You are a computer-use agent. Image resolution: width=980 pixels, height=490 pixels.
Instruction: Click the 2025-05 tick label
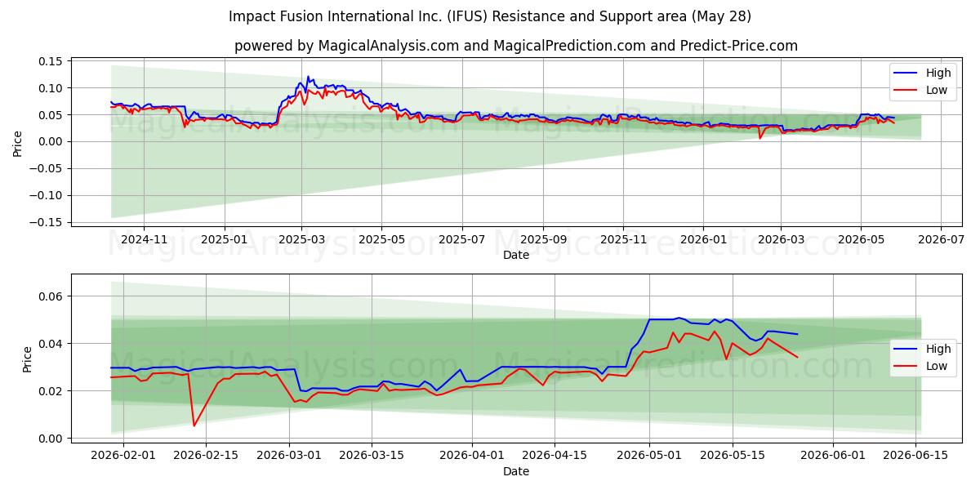coord(381,239)
